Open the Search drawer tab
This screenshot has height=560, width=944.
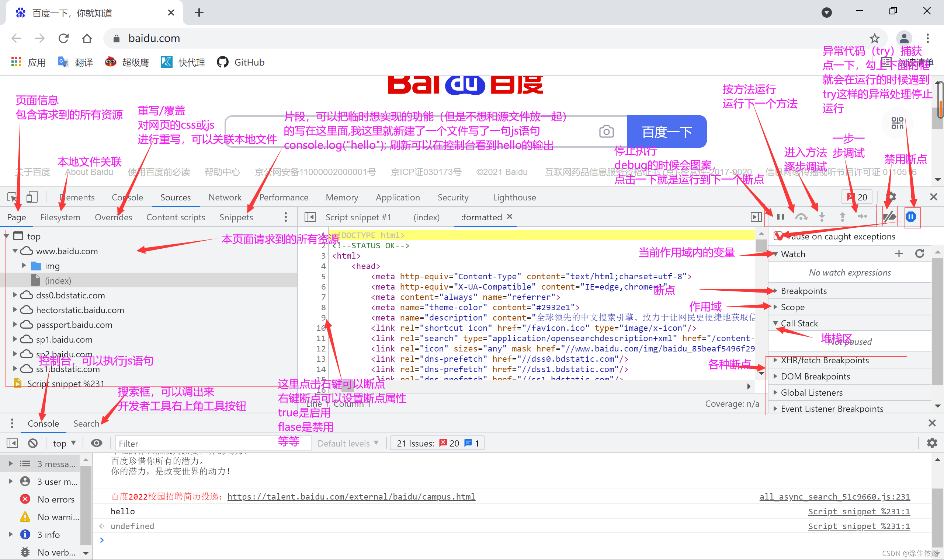click(86, 424)
